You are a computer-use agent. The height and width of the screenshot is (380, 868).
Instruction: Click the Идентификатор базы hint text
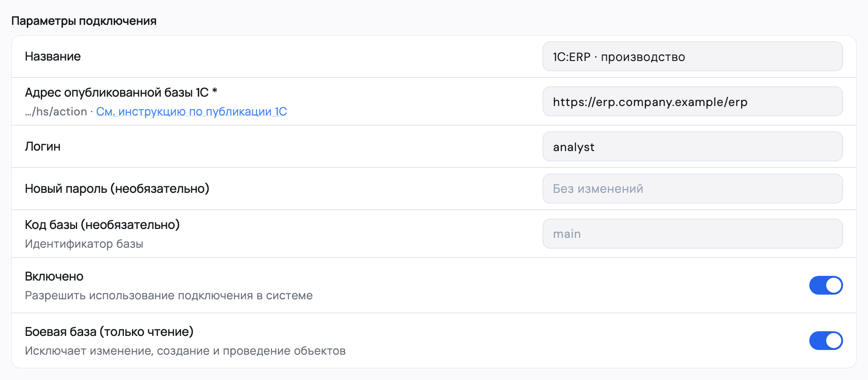(x=84, y=244)
